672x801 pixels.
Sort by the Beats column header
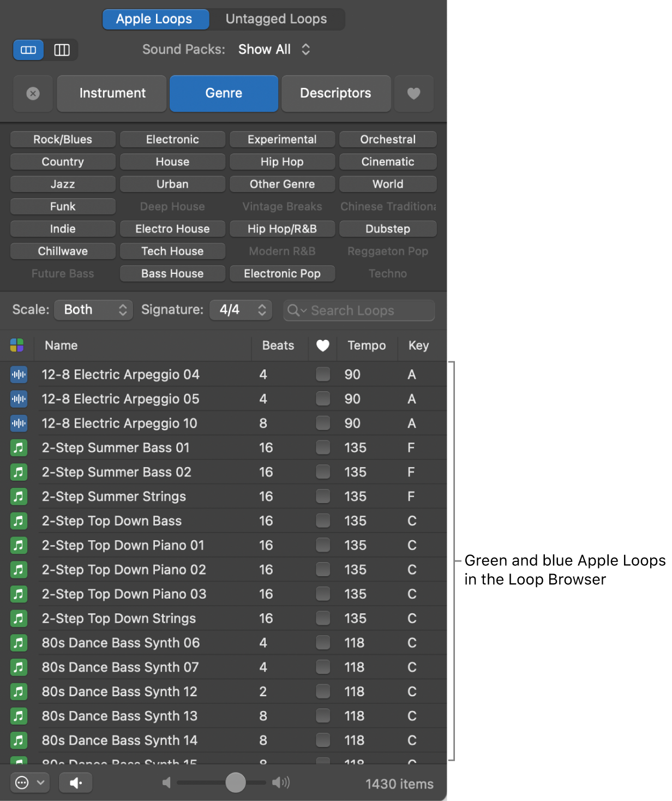(x=278, y=345)
